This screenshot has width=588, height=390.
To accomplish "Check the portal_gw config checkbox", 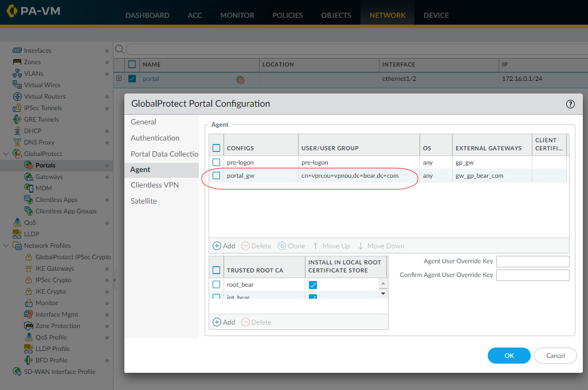I will (217, 175).
